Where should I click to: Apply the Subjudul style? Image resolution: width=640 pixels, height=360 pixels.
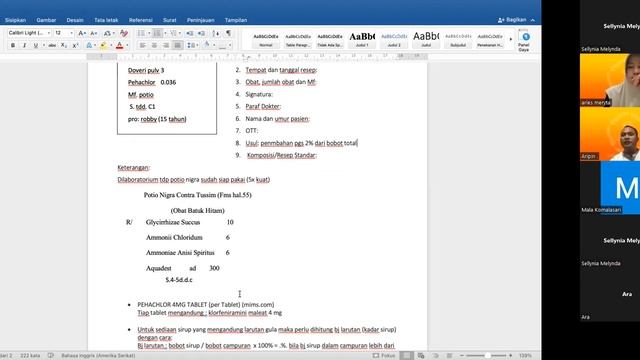pyautogui.click(x=458, y=40)
